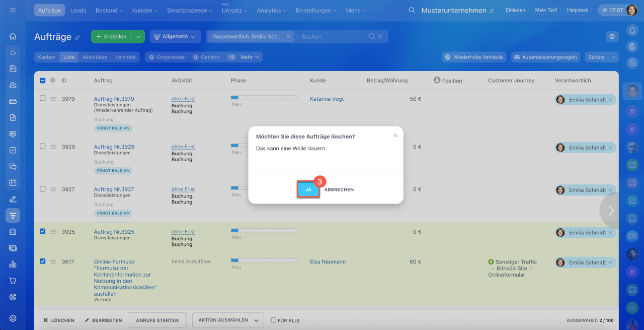
Task: Open the calendar icon in left sidebar
Action: (13, 182)
